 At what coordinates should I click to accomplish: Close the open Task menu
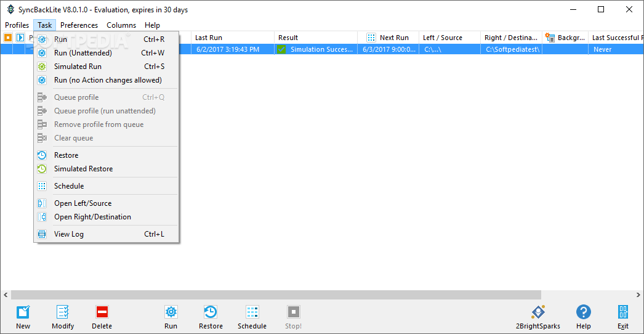pyautogui.click(x=45, y=25)
